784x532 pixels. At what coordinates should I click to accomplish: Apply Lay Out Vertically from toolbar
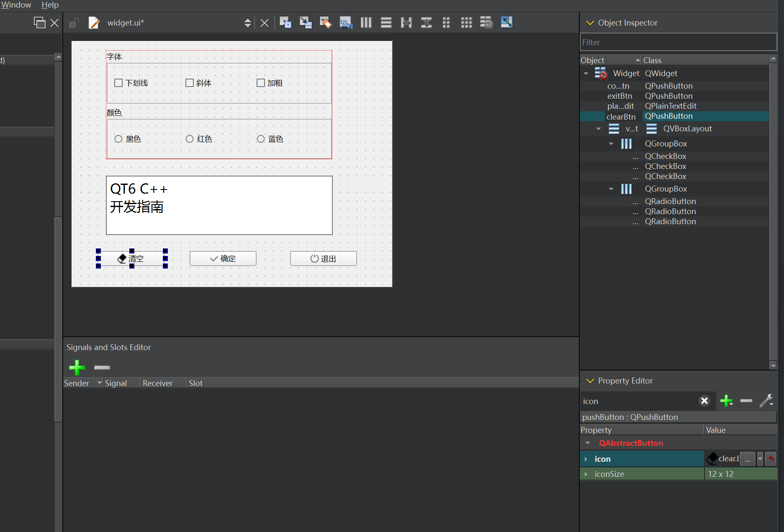[386, 23]
